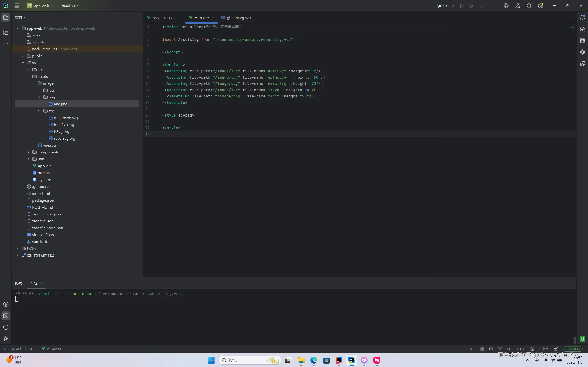Image resolution: width=588 pixels, height=367 pixels.
Task: Collapse the svg folder
Action: [x=39, y=111]
